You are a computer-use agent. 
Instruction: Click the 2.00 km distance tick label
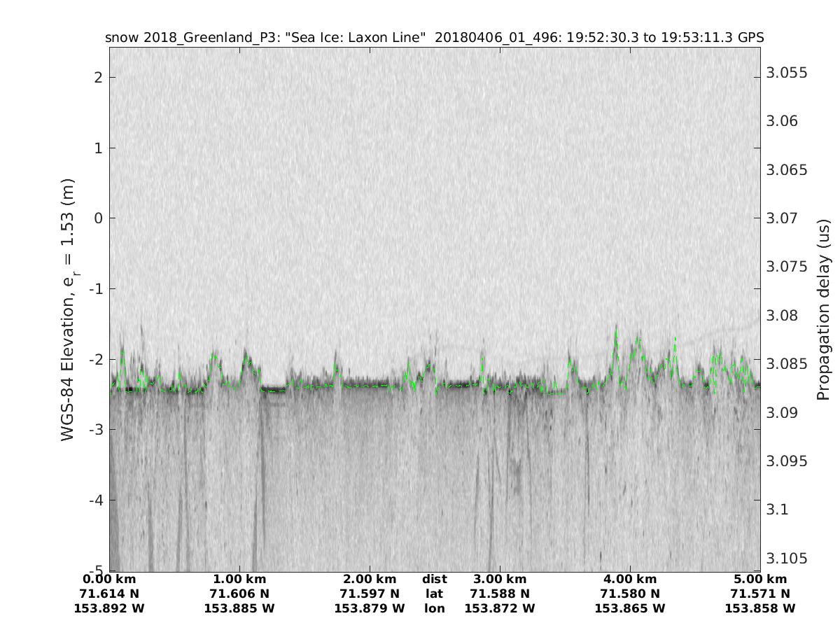[x=370, y=579]
